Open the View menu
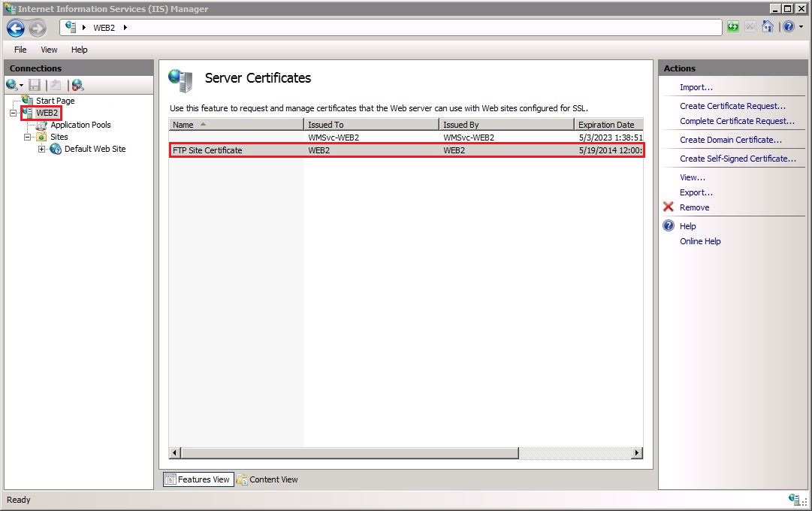Viewport: 812px width, 511px height. [x=49, y=50]
